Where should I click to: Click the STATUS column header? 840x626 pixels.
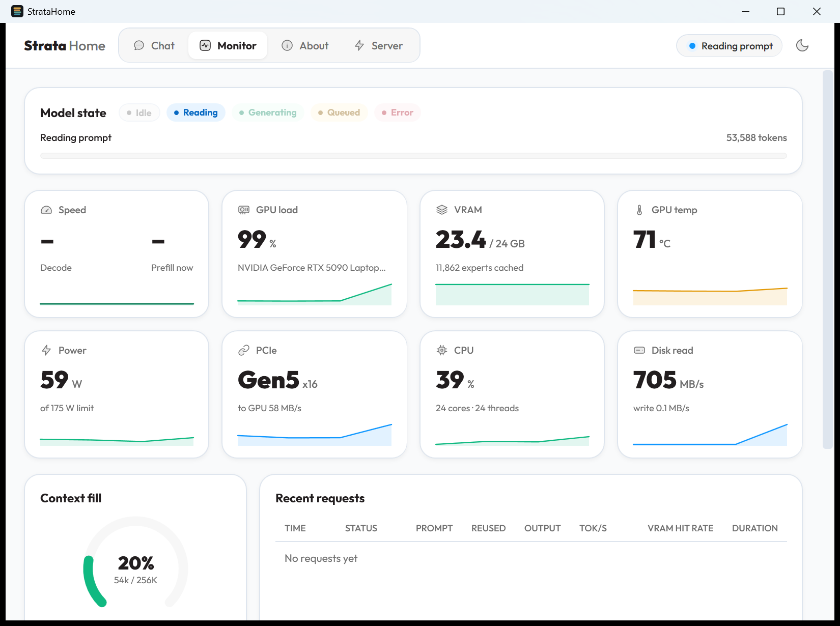(361, 529)
